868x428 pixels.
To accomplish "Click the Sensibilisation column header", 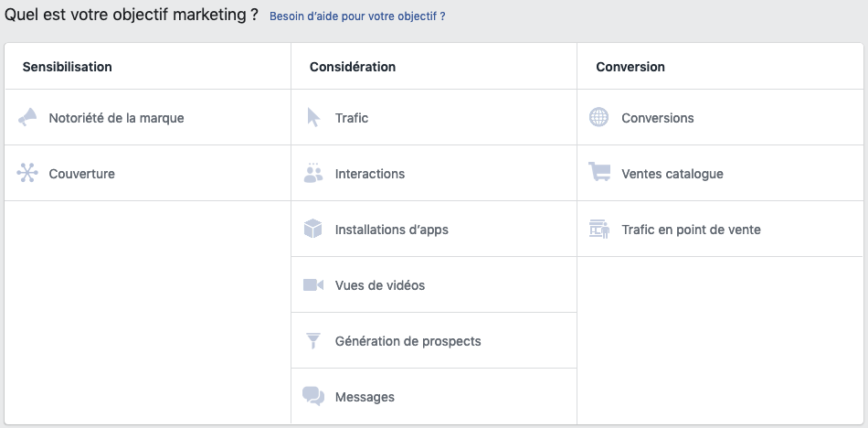I will point(67,67).
